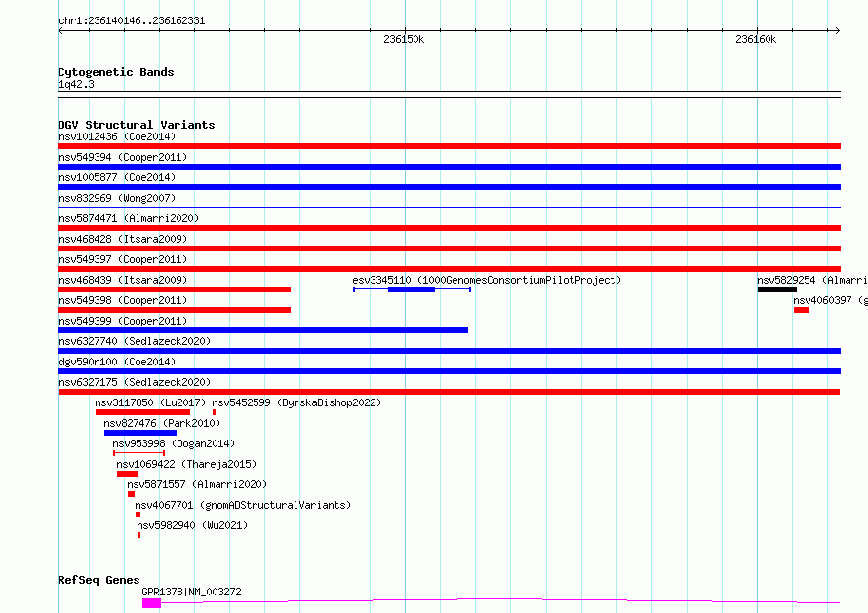Select nsv468428 (Itsara2009) variant label

coord(123,239)
